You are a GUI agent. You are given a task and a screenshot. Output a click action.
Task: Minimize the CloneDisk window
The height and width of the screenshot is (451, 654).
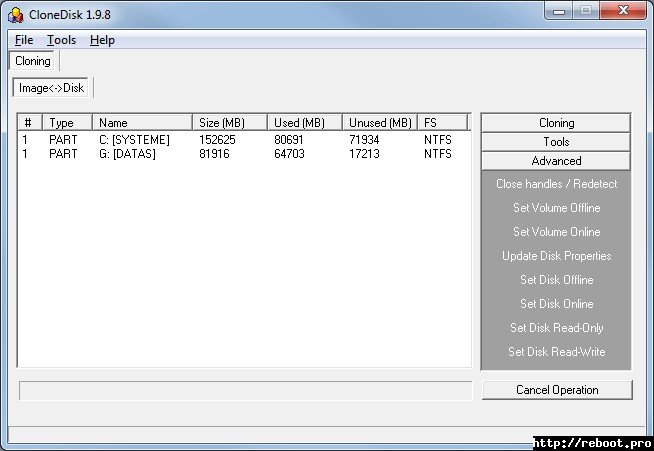tap(559, 11)
